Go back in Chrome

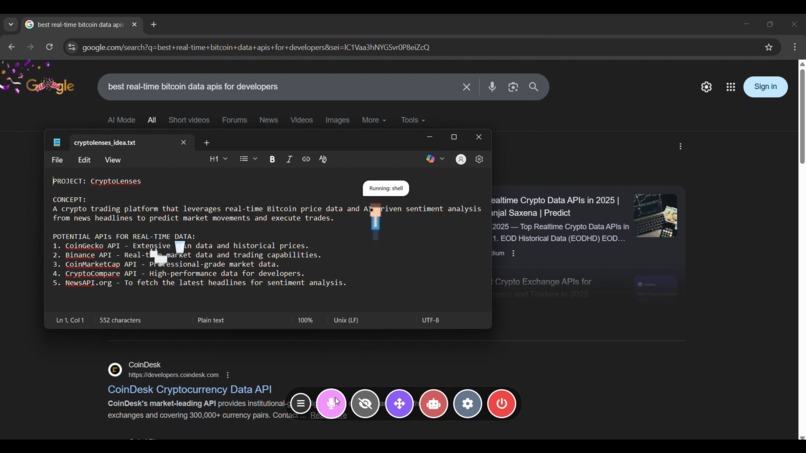coord(11,47)
